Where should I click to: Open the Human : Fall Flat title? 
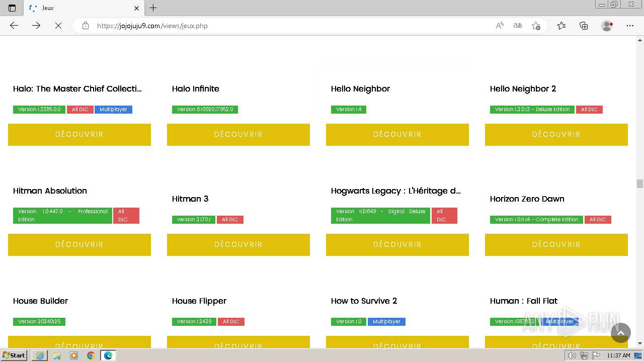pyautogui.click(x=524, y=301)
